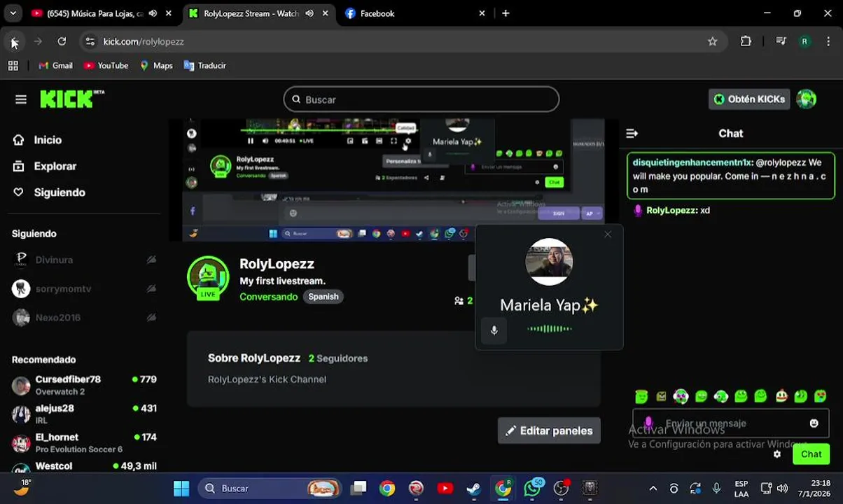Click Mariela Yap profile picture
Image resolution: width=843 pixels, height=504 pixels.
click(x=549, y=262)
